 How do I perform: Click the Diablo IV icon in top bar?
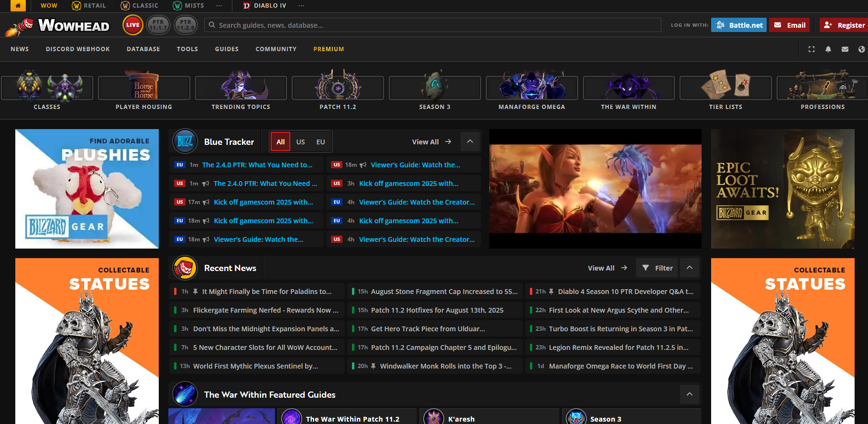pyautogui.click(x=247, y=6)
